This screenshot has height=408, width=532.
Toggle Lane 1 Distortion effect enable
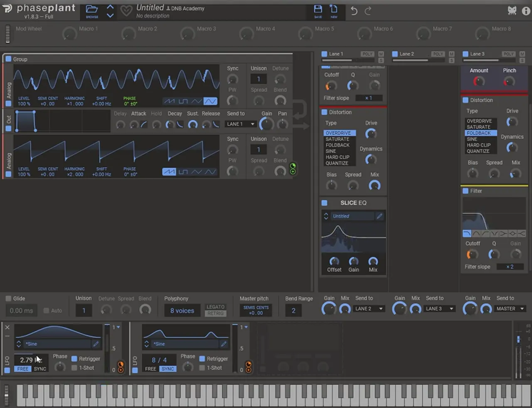(324, 112)
